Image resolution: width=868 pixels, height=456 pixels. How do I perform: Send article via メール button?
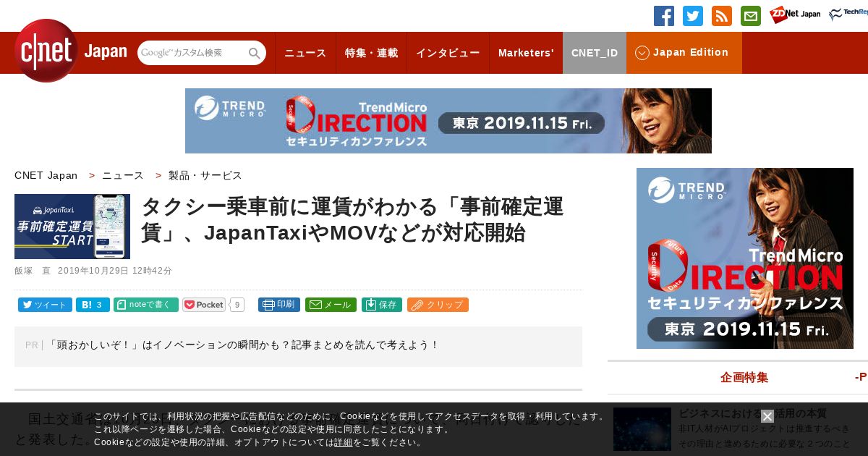[x=331, y=305]
